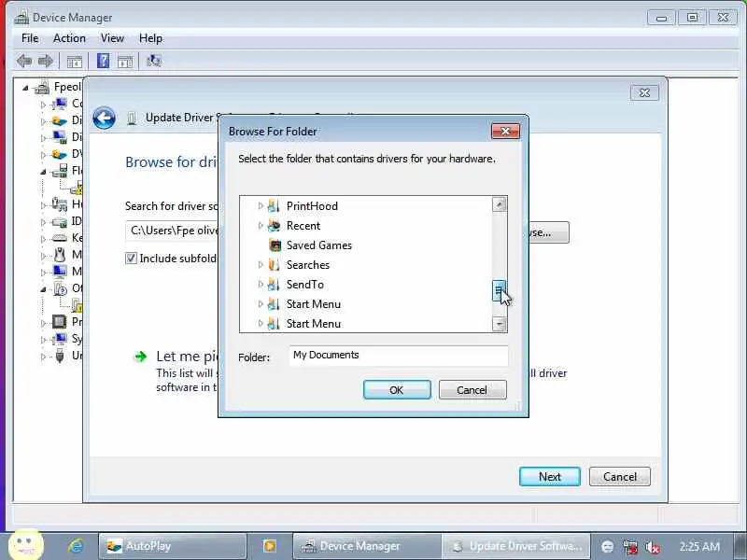Select the PrintHood folder icon
747x560 pixels.
pos(274,206)
